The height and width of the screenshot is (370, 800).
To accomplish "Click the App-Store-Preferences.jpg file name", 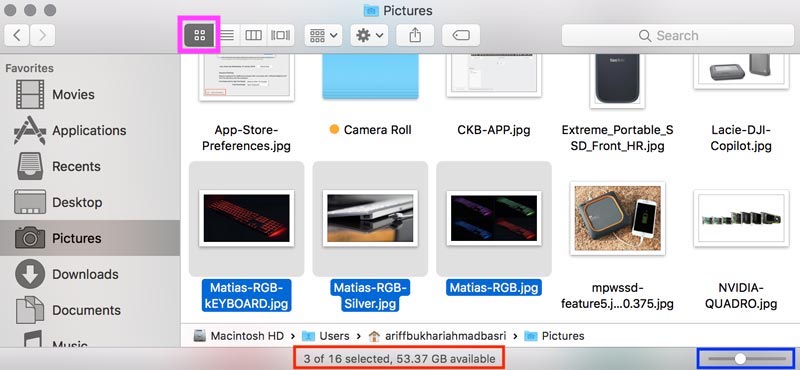I will coord(246,138).
